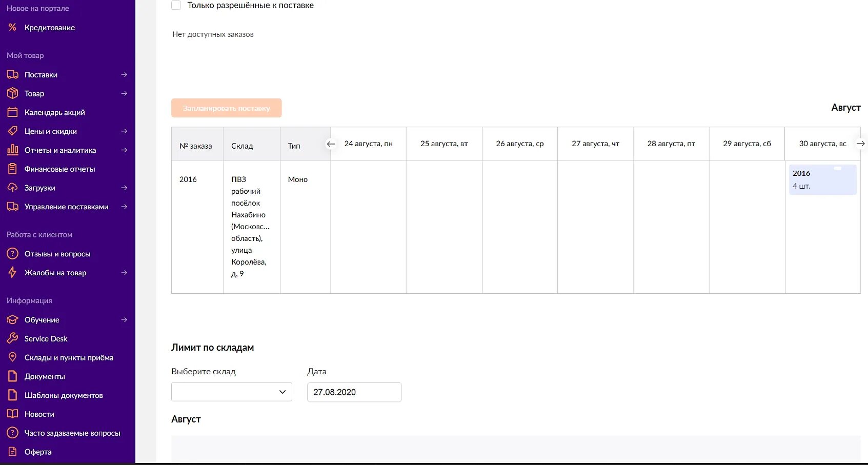
Task: Expand the Поставки submenu arrow
Action: point(124,74)
